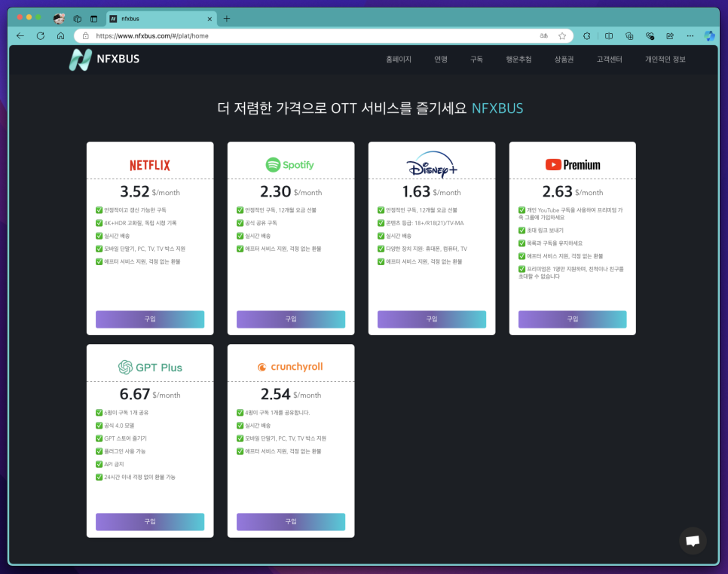This screenshot has height=574, width=728.
Task: Select the nfxbus browser tab
Action: pyautogui.click(x=161, y=19)
